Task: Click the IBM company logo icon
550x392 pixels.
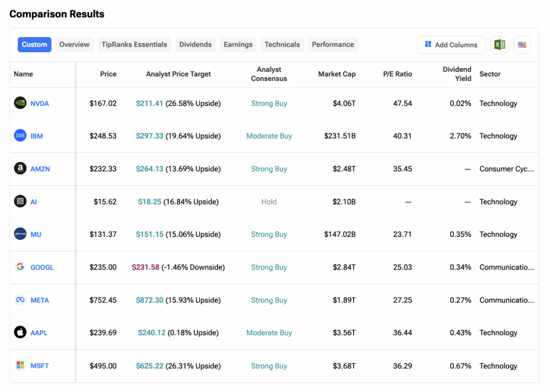Action: point(20,136)
